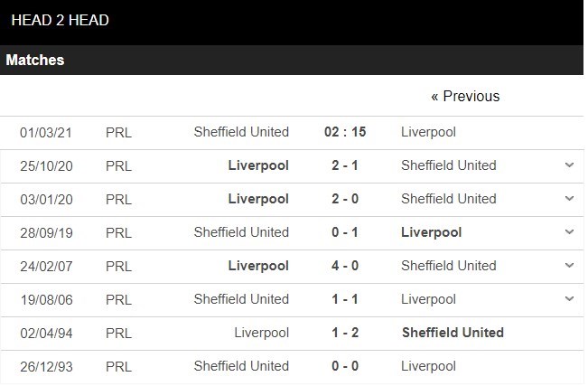Viewport: 588px width, 386px height.
Task: Click the 1 - 1 score on 19/08/06
Action: coord(345,299)
